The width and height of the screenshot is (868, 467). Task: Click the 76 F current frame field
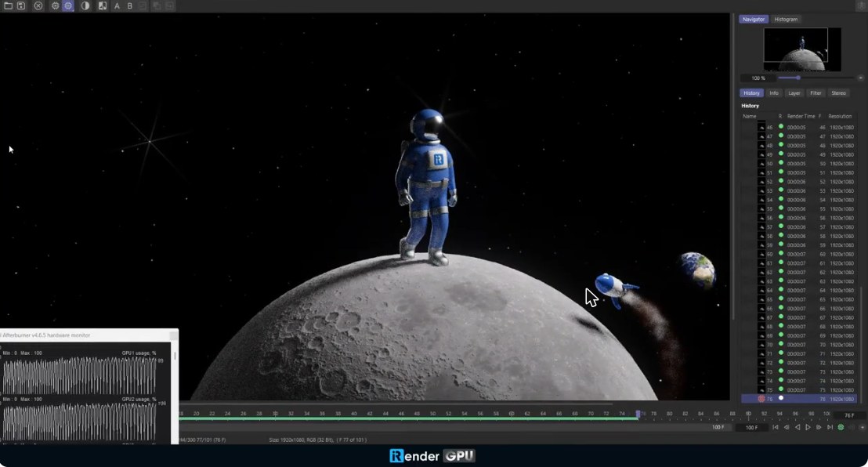848,415
